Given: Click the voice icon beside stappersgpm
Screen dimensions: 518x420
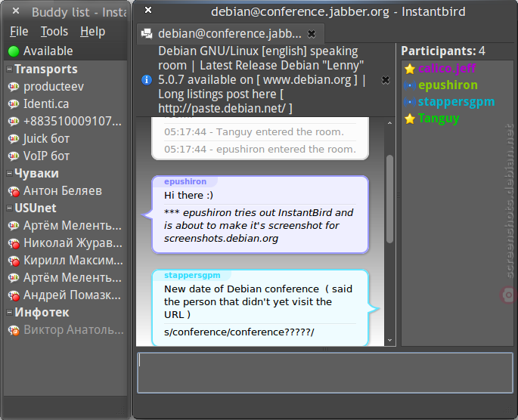Looking at the screenshot, I should (410, 102).
